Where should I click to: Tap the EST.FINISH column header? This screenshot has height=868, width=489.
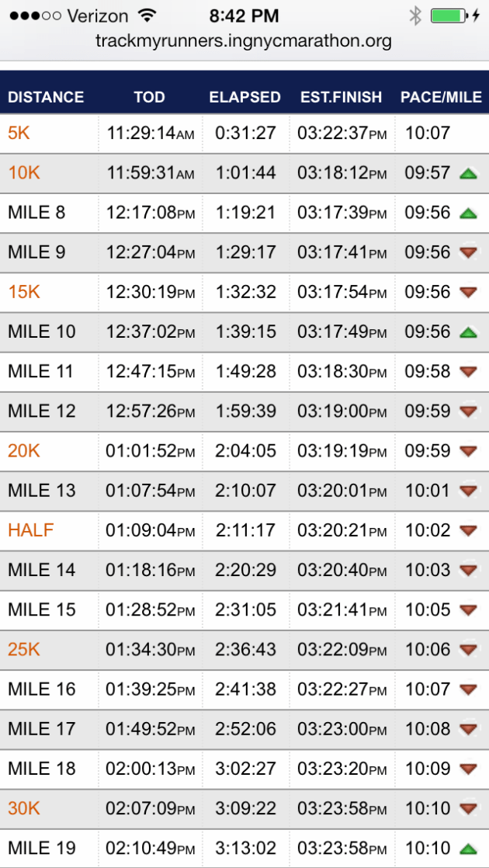[x=342, y=97]
